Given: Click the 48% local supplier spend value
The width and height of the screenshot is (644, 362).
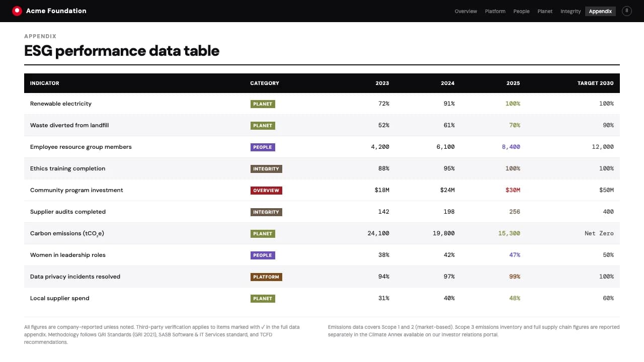Looking at the screenshot, I should pyautogui.click(x=514, y=298).
